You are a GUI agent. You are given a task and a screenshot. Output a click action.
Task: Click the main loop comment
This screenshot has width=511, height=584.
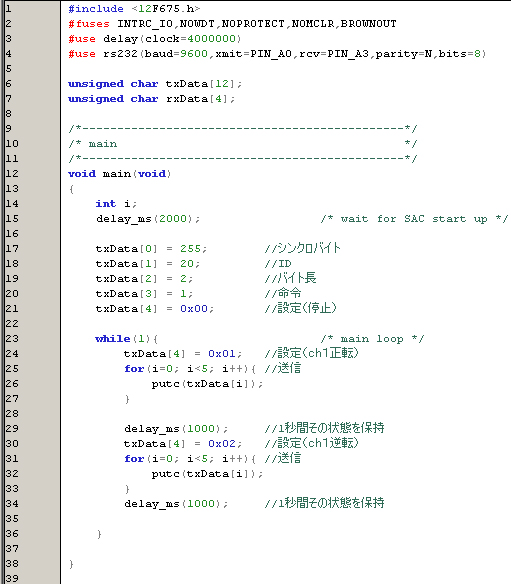tap(372, 339)
